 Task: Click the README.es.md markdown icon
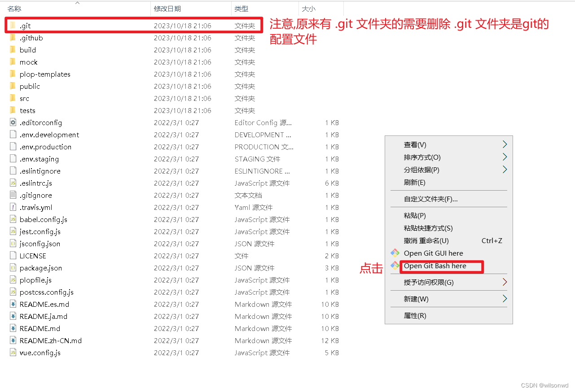pyautogui.click(x=13, y=304)
